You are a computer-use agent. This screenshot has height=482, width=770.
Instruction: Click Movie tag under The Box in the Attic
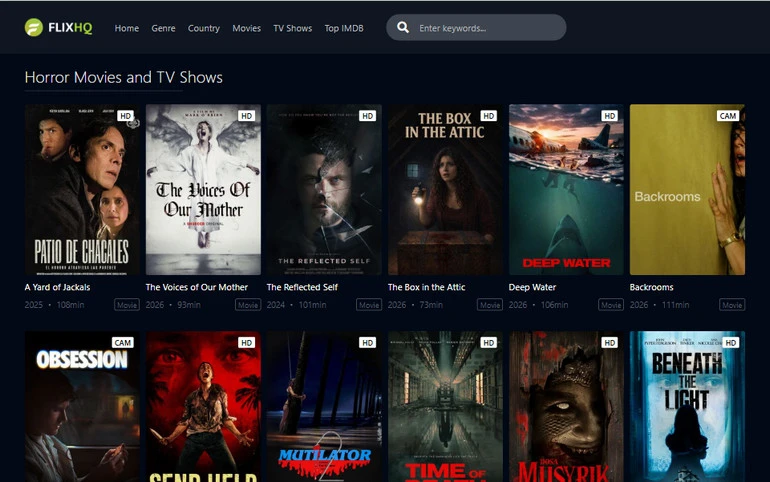pyautogui.click(x=490, y=305)
